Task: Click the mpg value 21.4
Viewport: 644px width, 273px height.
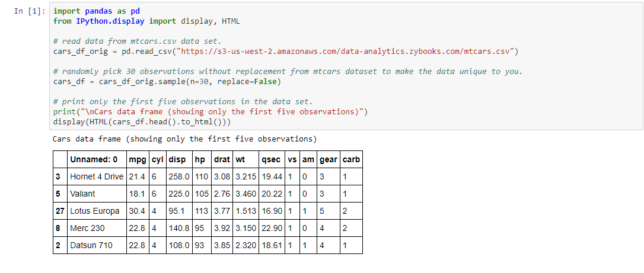Action: point(138,176)
